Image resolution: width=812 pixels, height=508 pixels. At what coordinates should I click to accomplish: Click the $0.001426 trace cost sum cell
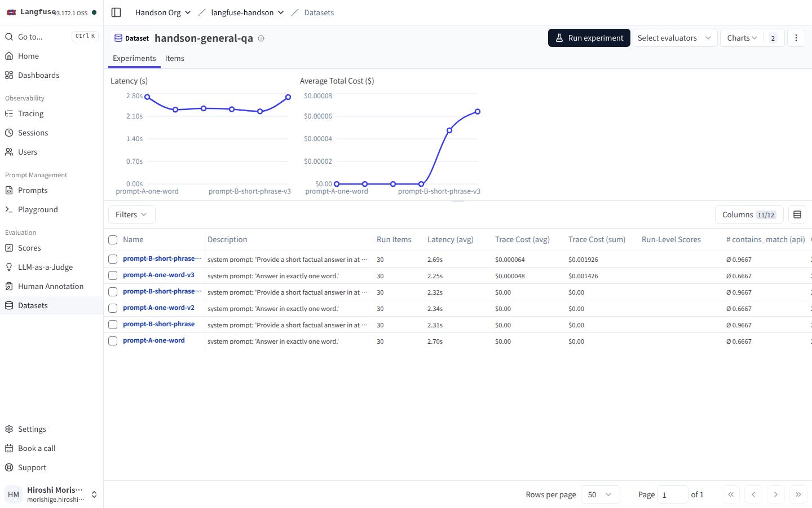click(x=583, y=276)
